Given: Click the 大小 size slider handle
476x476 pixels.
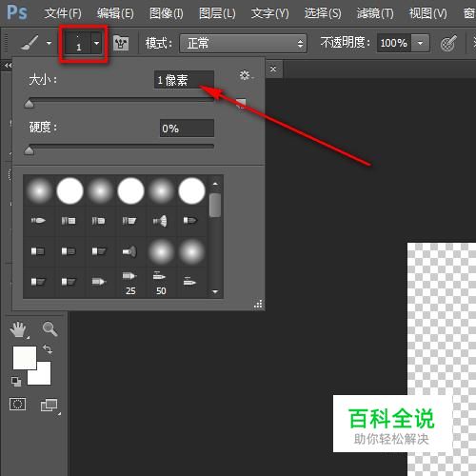Looking at the screenshot, I should click(x=30, y=104).
